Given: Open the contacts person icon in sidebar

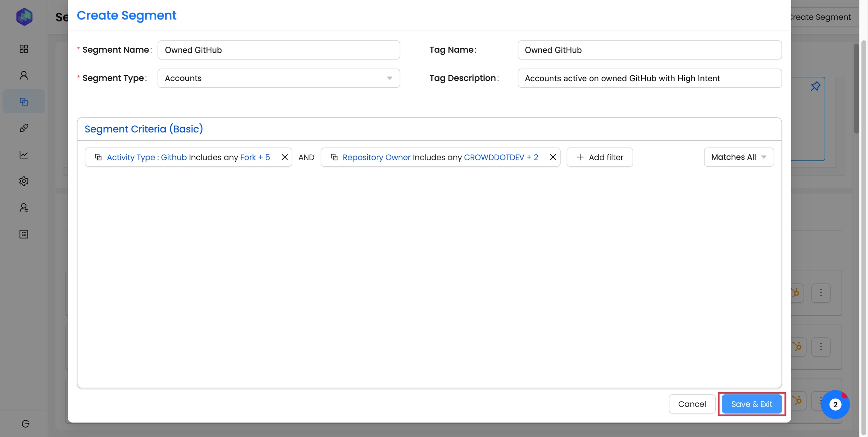Looking at the screenshot, I should coord(24,75).
